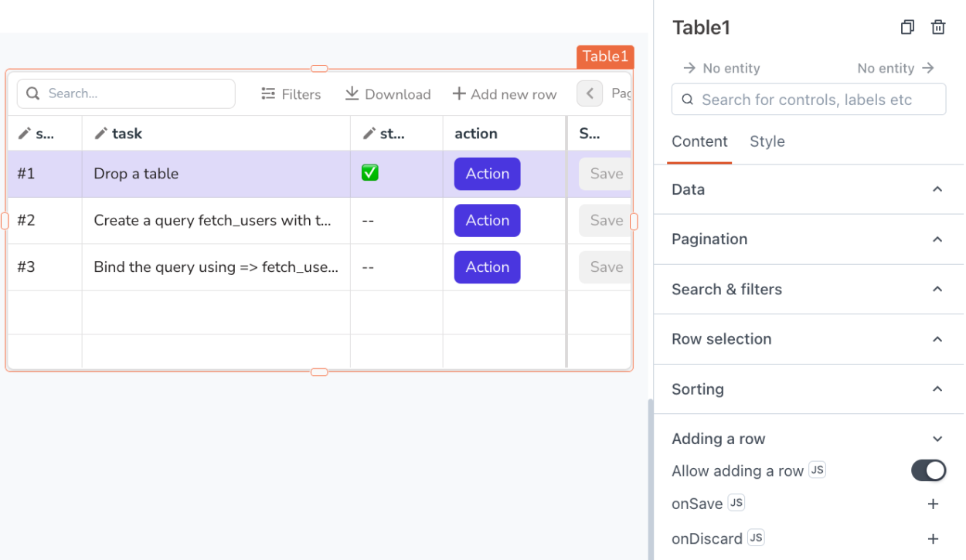The image size is (966, 560).
Task: Click the plus icon next to onSave
Action: click(x=934, y=504)
